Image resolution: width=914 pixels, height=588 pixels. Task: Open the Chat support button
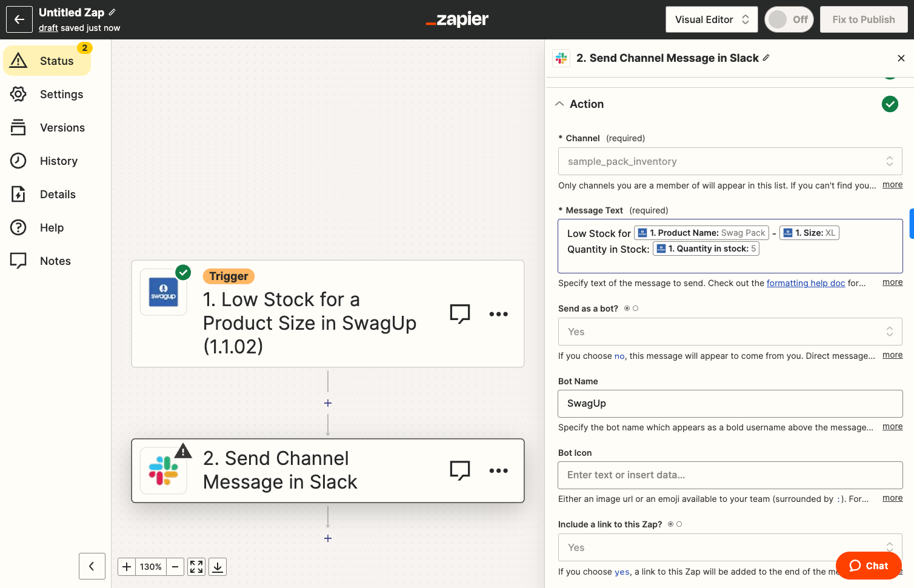tap(869, 566)
